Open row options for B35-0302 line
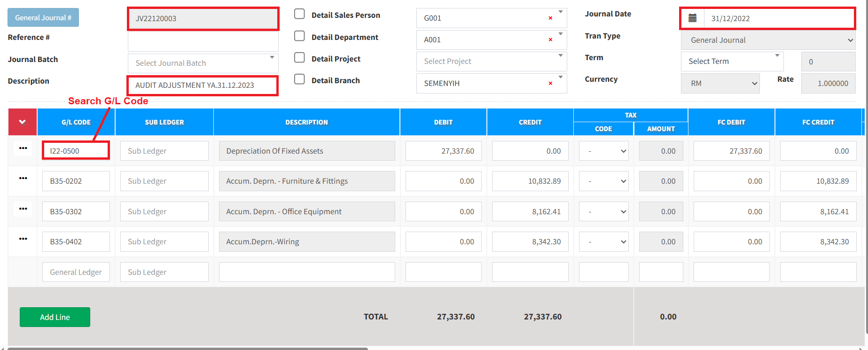This screenshot has width=868, height=350. pos(23,209)
